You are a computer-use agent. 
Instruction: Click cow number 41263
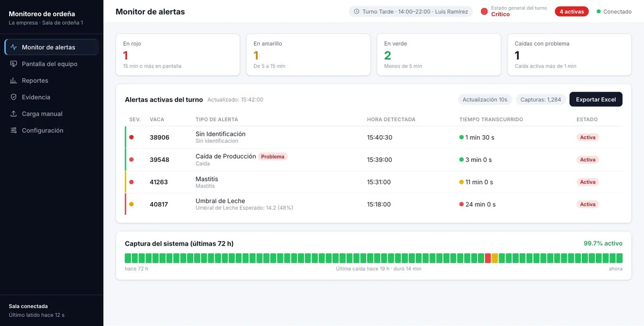tap(159, 182)
